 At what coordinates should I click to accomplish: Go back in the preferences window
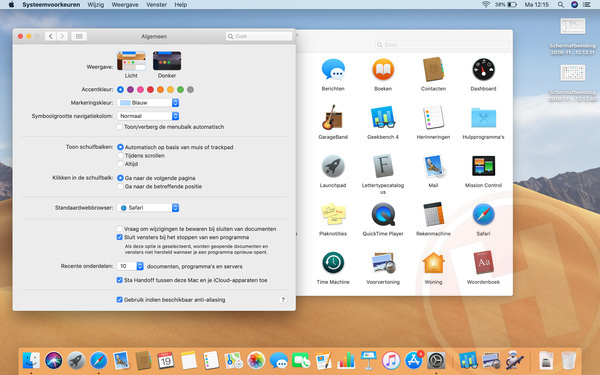coord(51,36)
